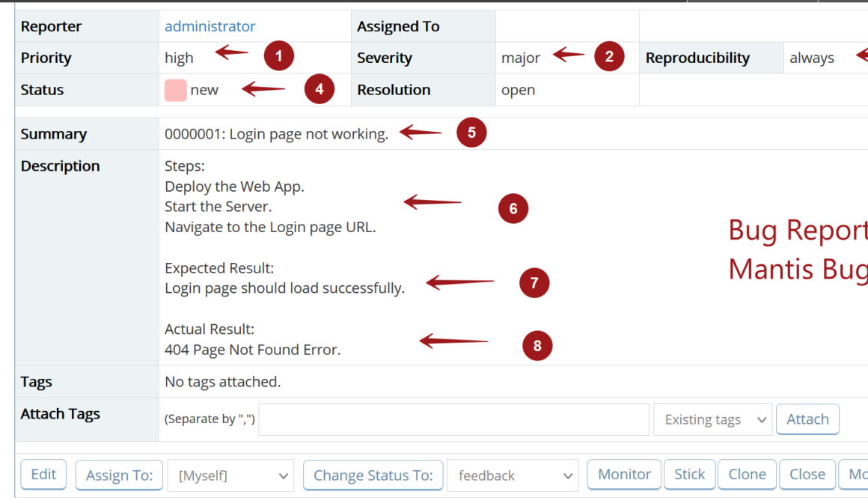Click the red circle marker number 4
The height and width of the screenshot is (498, 868).
coord(320,89)
